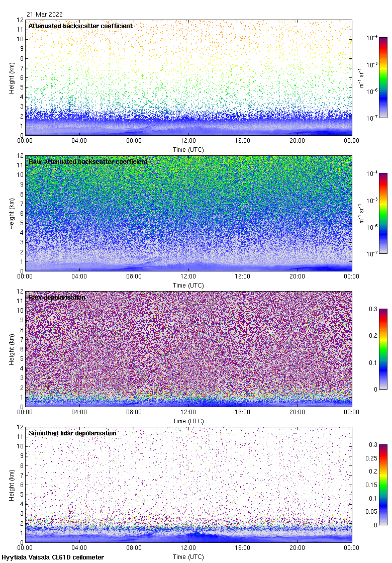The width and height of the screenshot is (392, 563).
Task: Click Height (km) label of Smoothed lidar depolarisation plot
Action: coord(12,485)
